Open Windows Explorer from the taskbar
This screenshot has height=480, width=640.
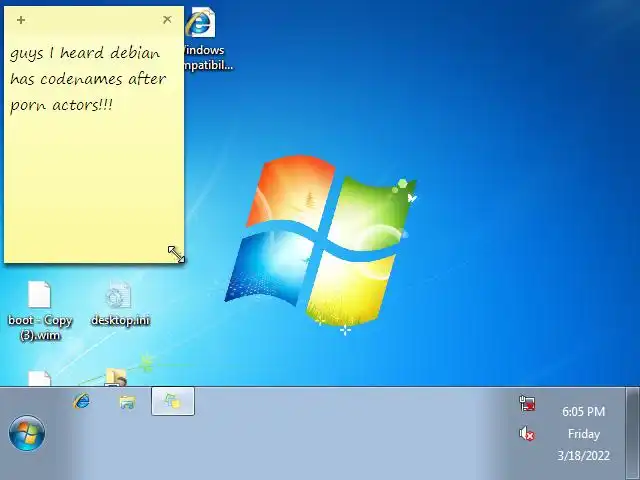[128, 402]
